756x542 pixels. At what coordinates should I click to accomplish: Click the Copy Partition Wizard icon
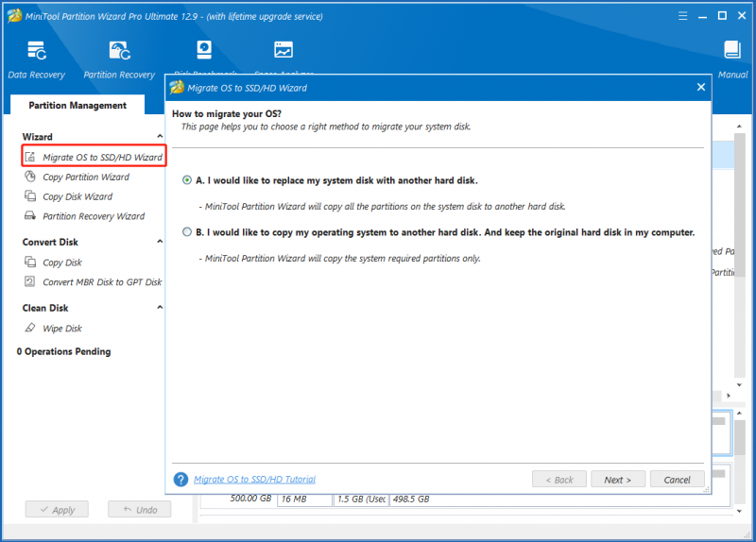point(30,177)
